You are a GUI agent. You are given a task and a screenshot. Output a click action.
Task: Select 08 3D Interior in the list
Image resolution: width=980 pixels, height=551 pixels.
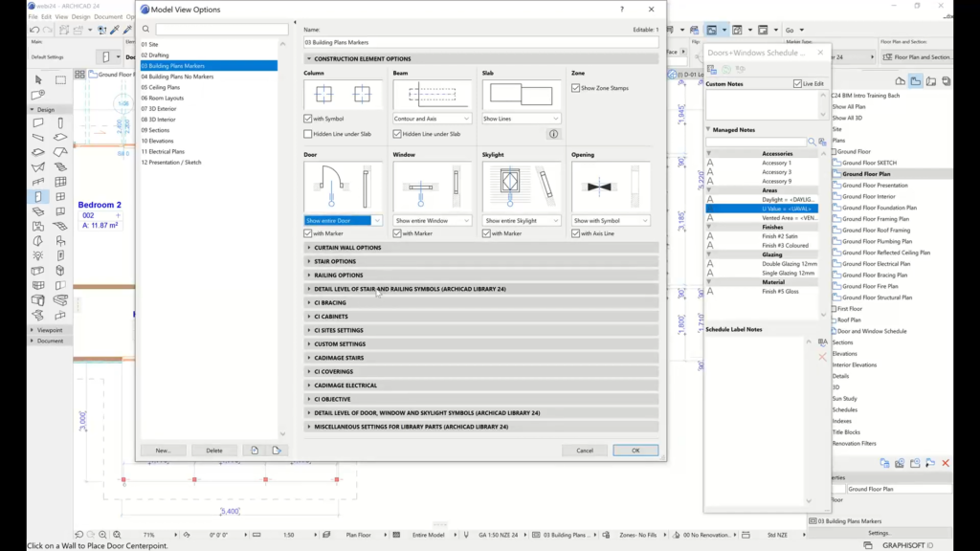coord(209,120)
